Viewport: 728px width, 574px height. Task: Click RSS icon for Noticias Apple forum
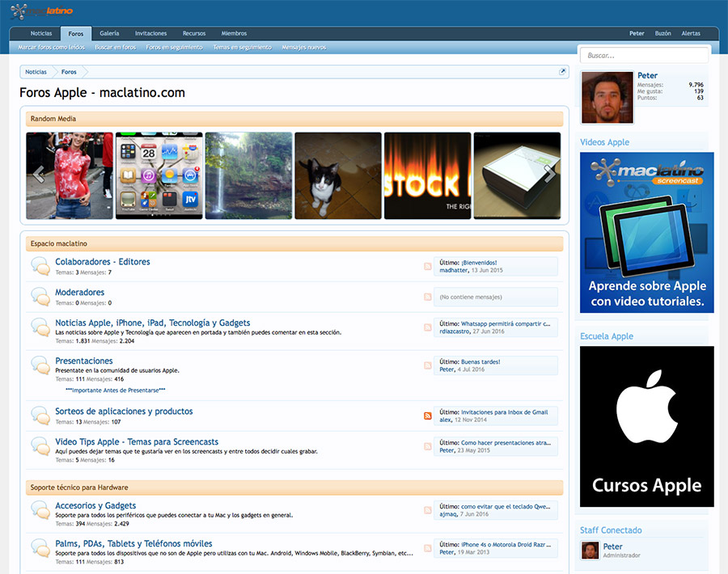click(x=428, y=327)
